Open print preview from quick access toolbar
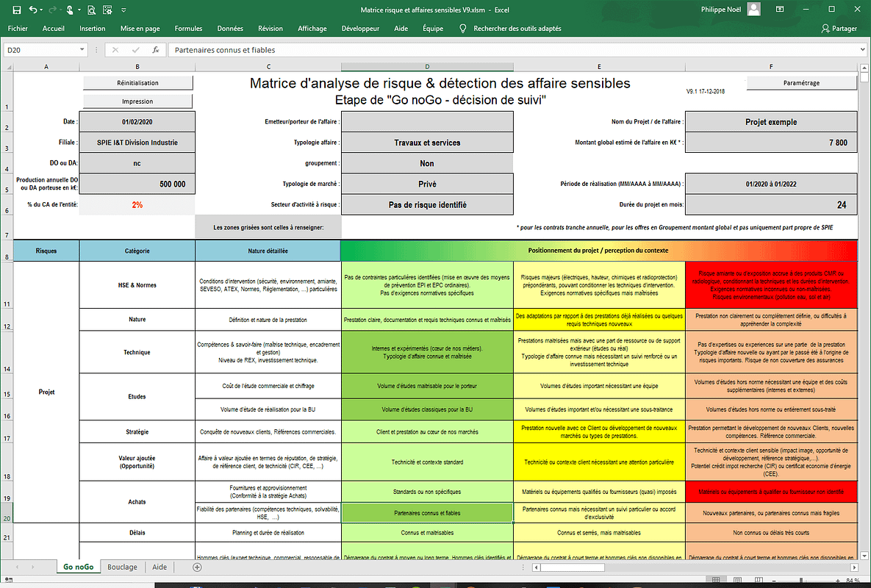 (x=92, y=10)
